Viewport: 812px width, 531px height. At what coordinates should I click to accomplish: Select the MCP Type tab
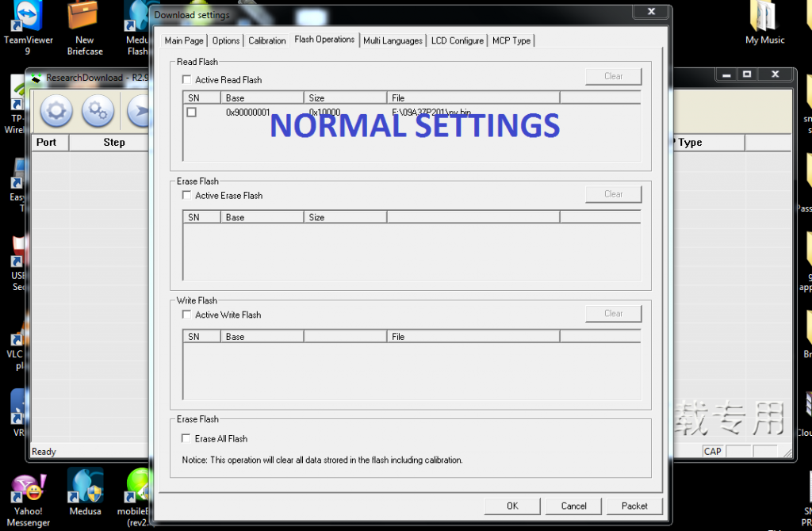[x=511, y=41]
